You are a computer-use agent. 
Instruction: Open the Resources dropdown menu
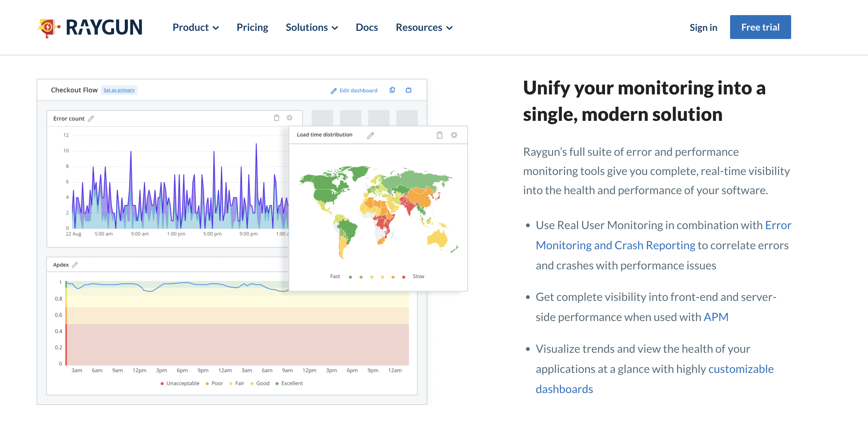(424, 27)
